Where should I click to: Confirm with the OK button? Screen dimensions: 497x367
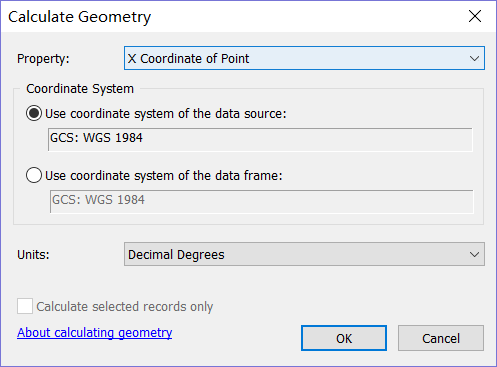(x=344, y=338)
